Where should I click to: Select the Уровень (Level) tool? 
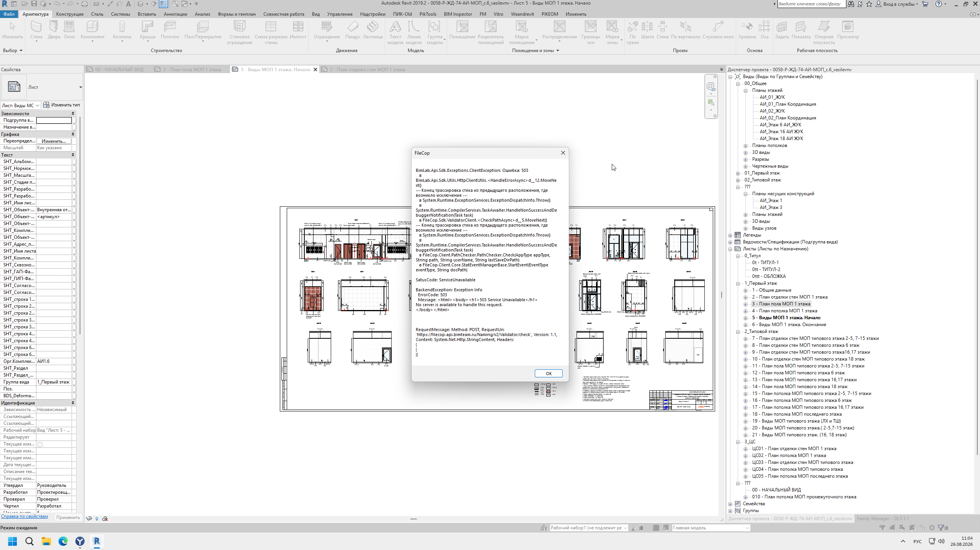point(747,30)
